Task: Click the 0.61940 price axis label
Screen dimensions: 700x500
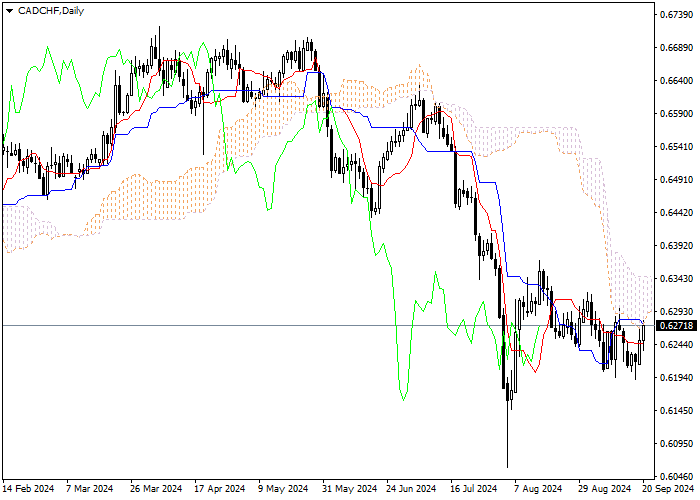Action: pos(676,378)
